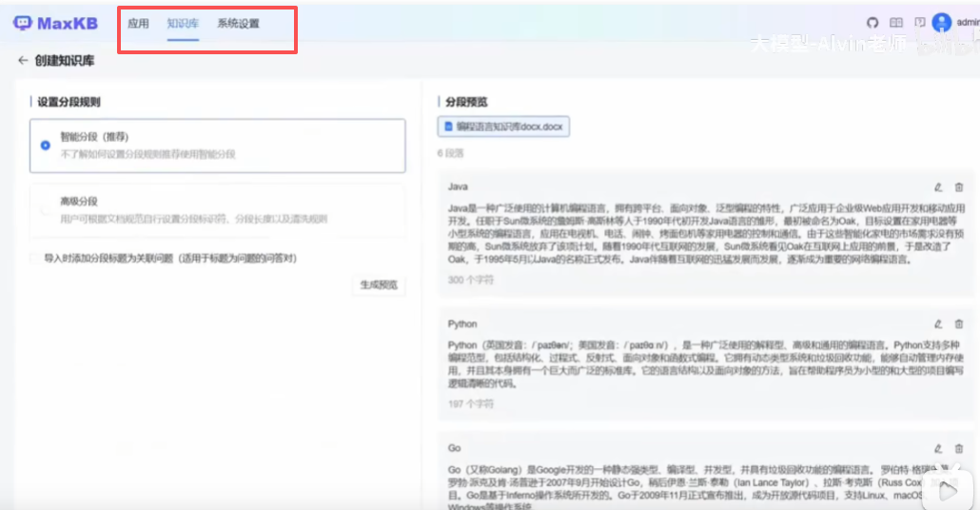Click the 分段预览 heading
980x510 pixels.
point(466,102)
